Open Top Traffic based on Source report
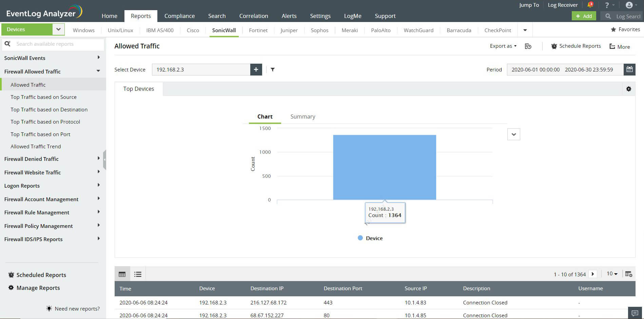Screen dimensions: 644x319 pyautogui.click(x=43, y=97)
